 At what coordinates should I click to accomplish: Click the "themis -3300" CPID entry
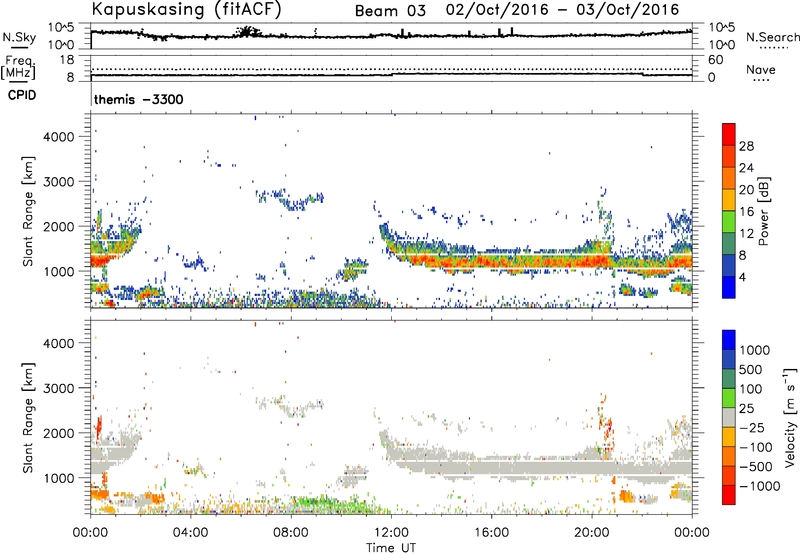(x=139, y=99)
